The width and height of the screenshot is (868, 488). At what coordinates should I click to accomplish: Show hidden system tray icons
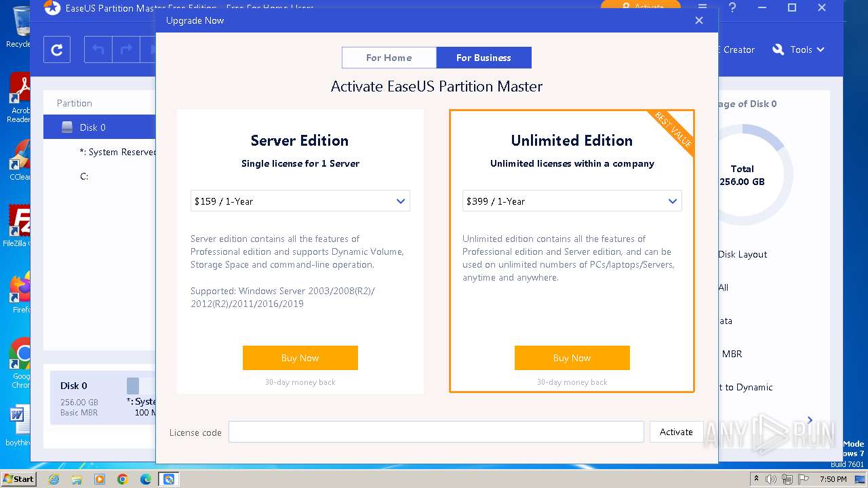coord(756,479)
